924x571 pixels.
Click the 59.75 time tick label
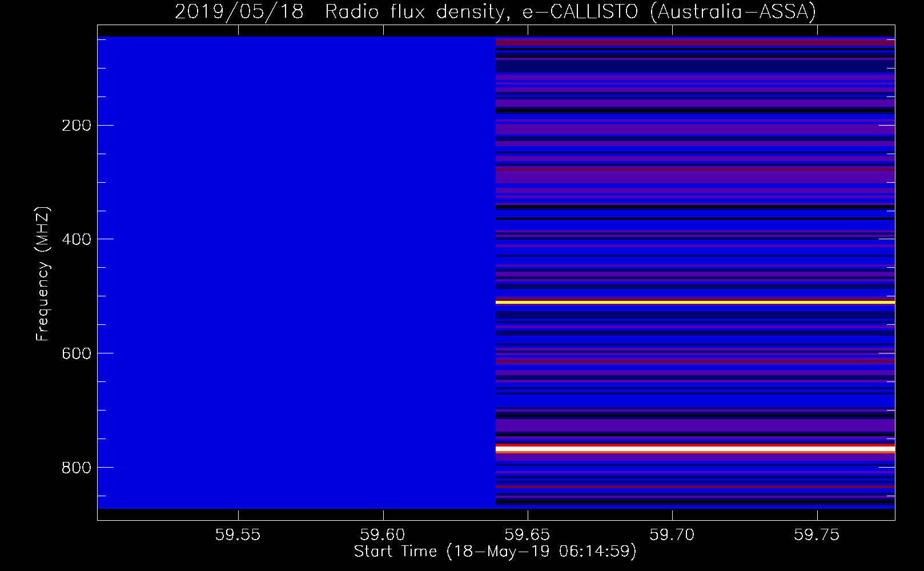click(818, 535)
